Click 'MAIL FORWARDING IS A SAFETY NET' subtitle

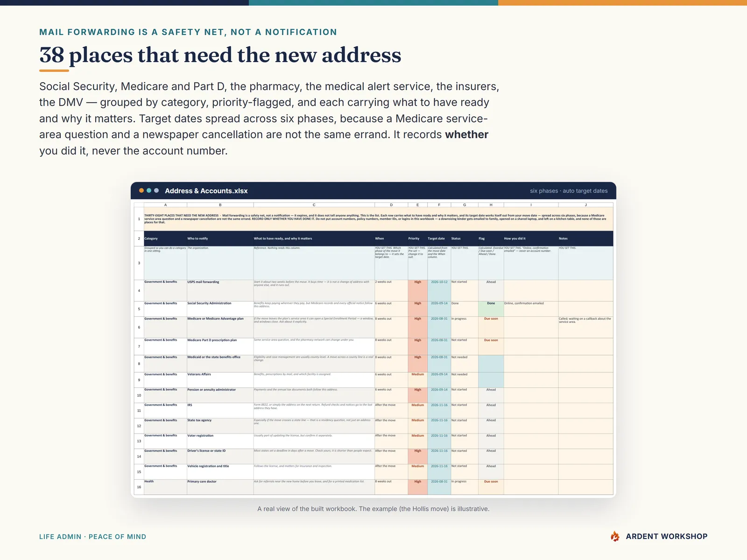coord(188,32)
